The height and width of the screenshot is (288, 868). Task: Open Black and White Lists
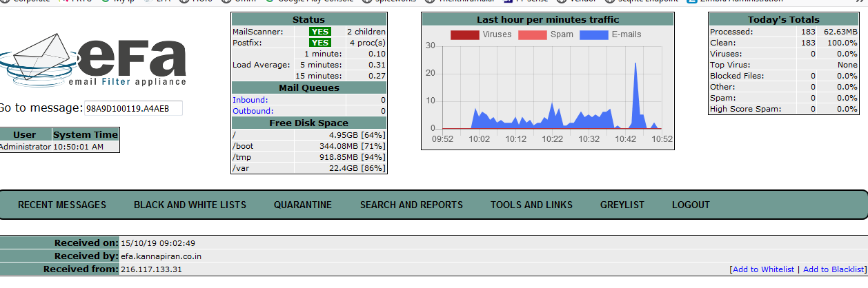190,205
